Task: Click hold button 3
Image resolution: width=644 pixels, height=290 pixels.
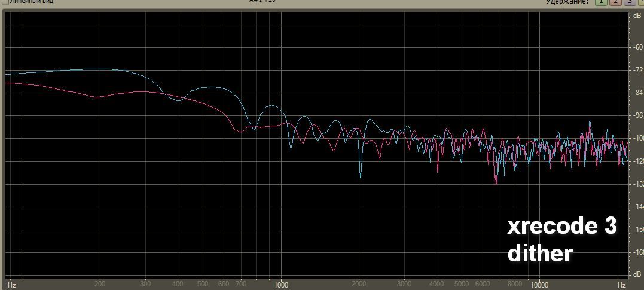Action: click(630, 2)
